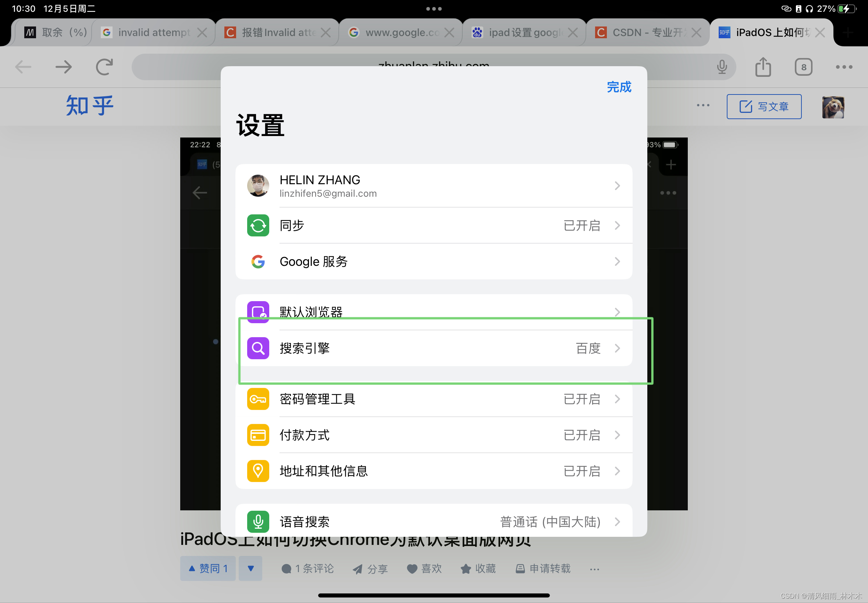The width and height of the screenshot is (868, 603).
Task: Expand the 默认浏览器 chevron
Action: [x=617, y=312]
